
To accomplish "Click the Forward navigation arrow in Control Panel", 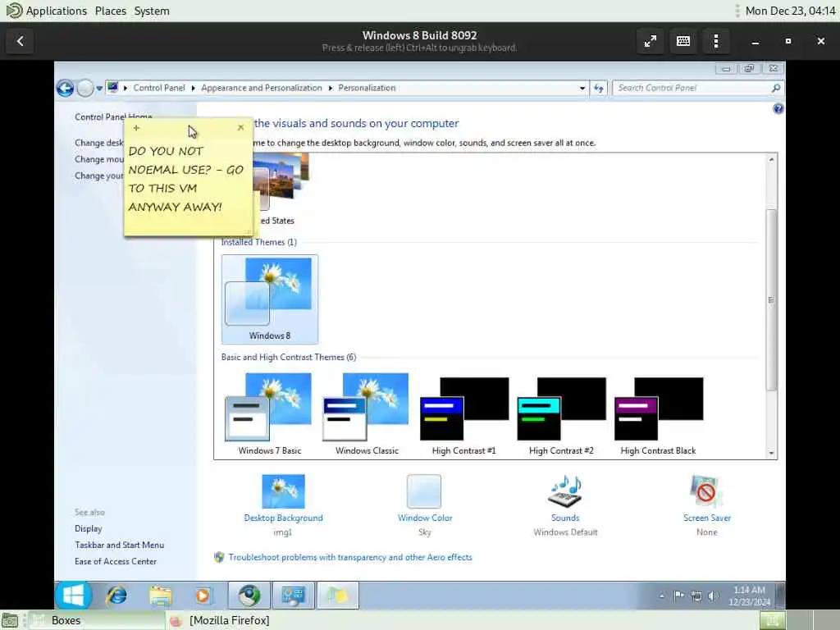I will (x=84, y=88).
